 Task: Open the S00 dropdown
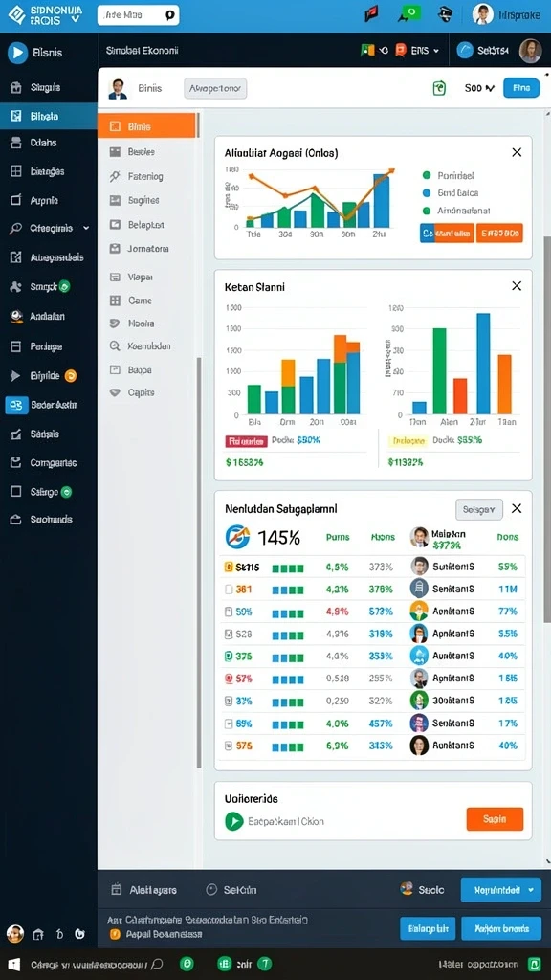point(480,88)
